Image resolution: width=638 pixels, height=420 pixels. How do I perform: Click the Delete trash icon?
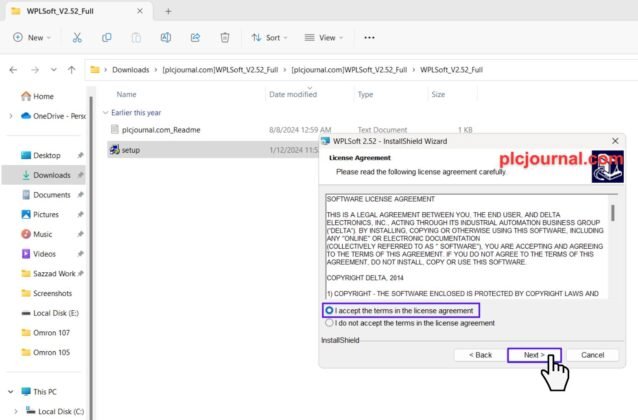click(x=225, y=37)
